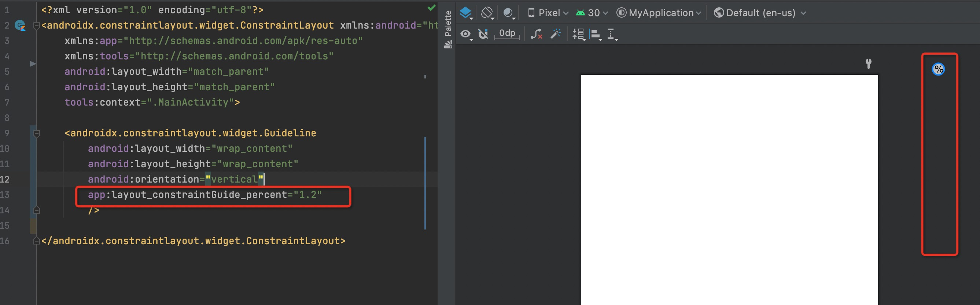This screenshot has width=980, height=305.
Task: Click the fold end marker on line 16
Action: (37, 241)
